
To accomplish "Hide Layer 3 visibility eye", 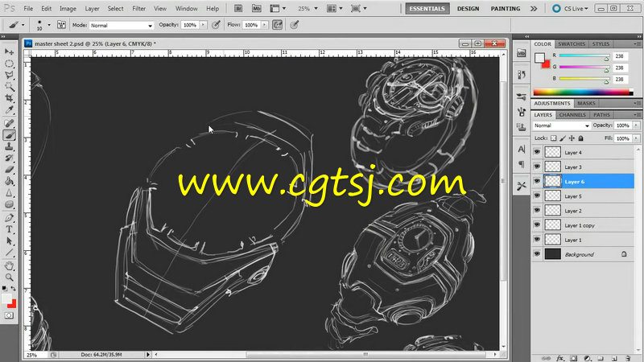I will click(x=537, y=167).
